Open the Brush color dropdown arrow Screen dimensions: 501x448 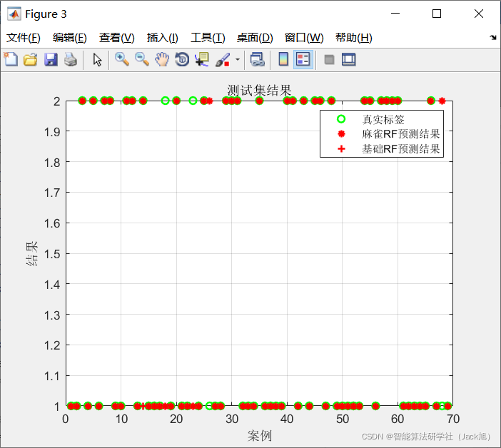238,59
